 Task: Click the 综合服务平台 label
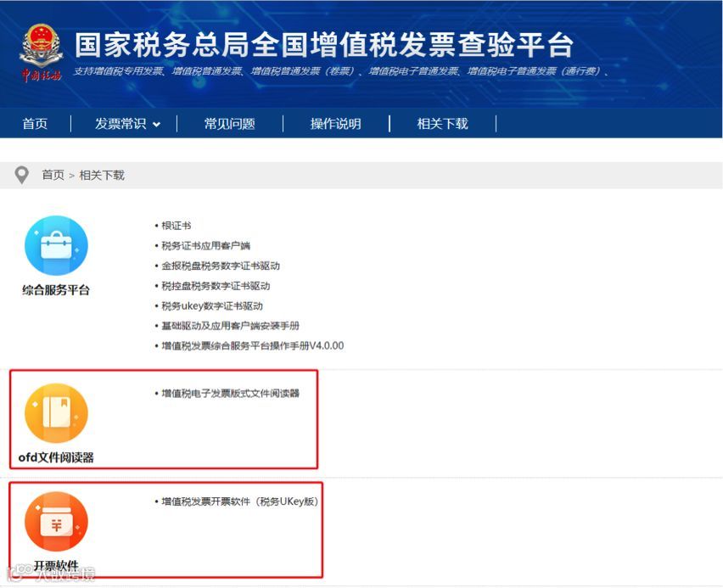56,290
